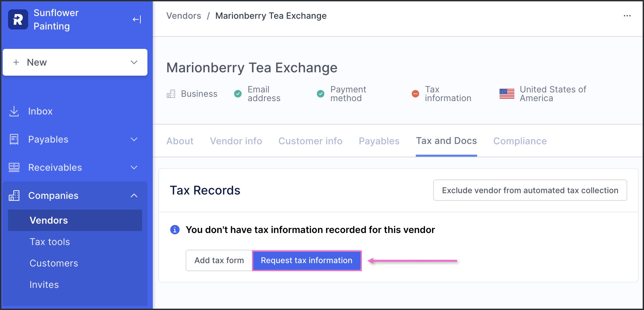Open Tax tools in the sidebar
The height and width of the screenshot is (310, 644).
[x=50, y=242]
